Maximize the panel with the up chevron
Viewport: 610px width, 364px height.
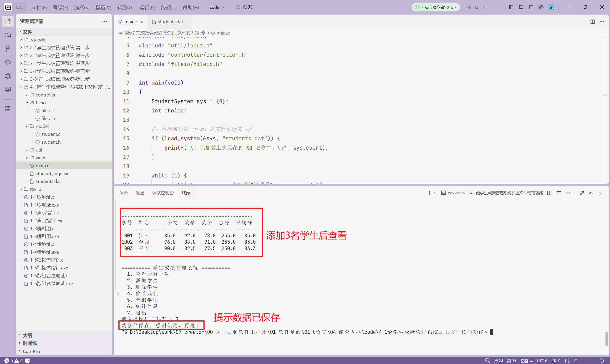(591, 193)
